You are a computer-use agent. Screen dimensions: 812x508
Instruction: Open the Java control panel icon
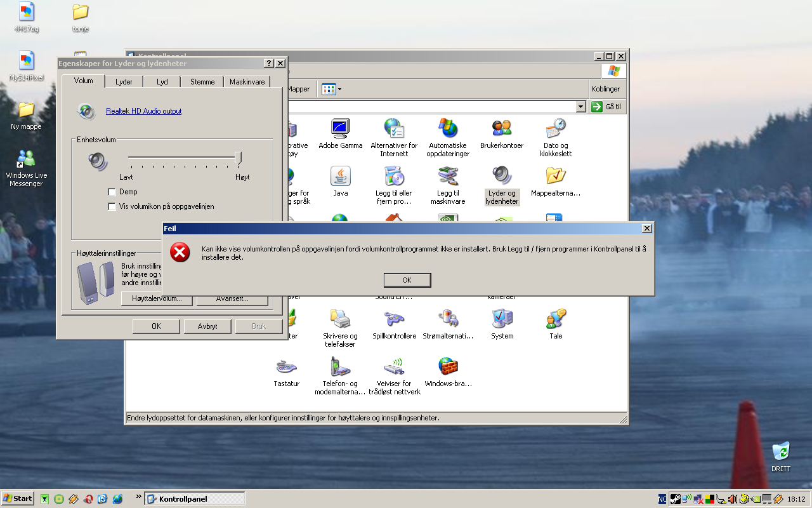(341, 177)
